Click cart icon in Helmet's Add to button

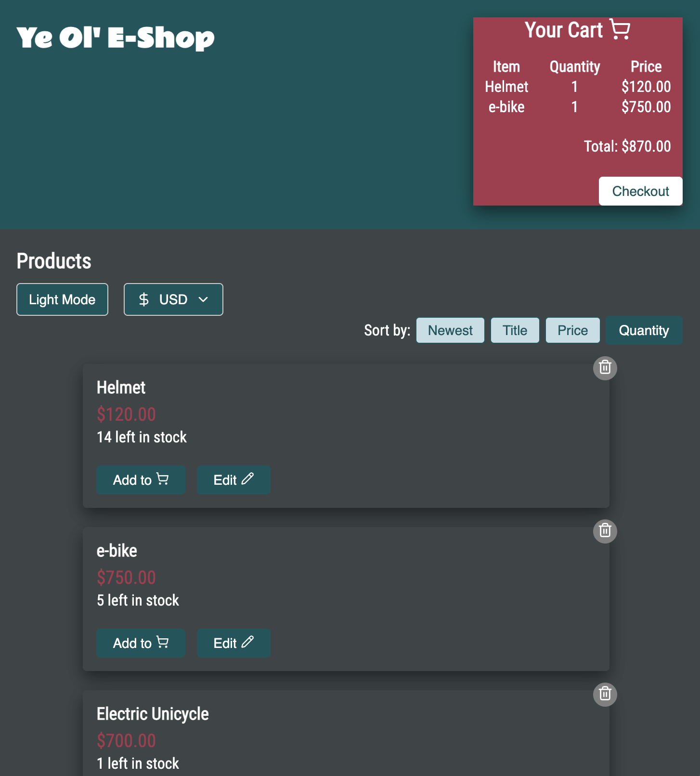click(x=163, y=479)
